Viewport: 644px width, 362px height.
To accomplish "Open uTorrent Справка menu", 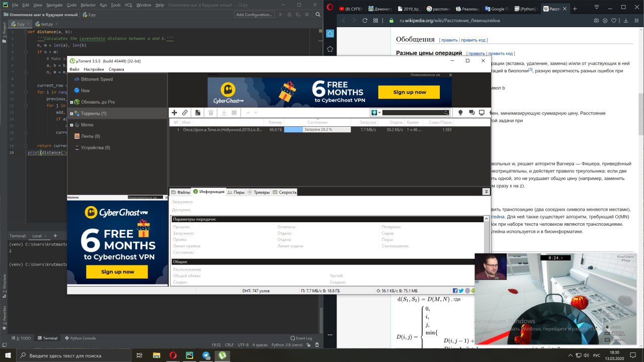I will (x=116, y=69).
